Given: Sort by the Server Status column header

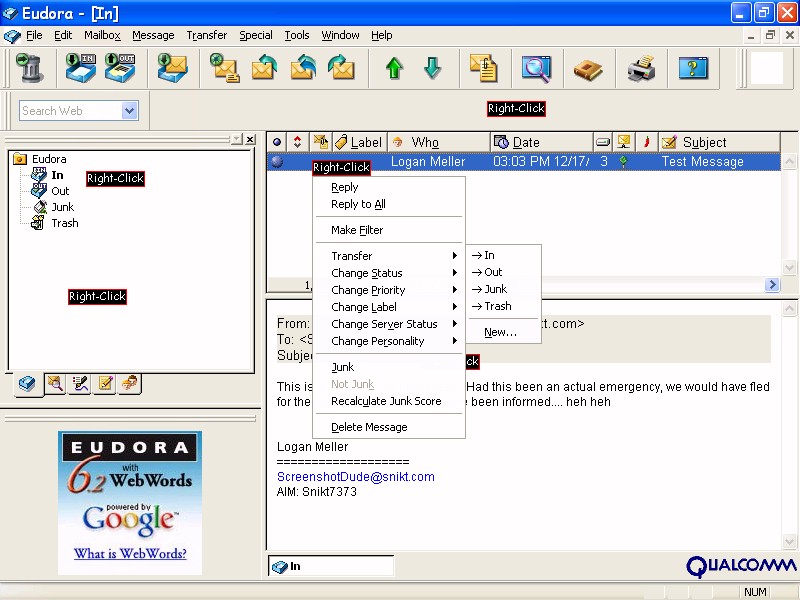Looking at the screenshot, I should point(623,142).
